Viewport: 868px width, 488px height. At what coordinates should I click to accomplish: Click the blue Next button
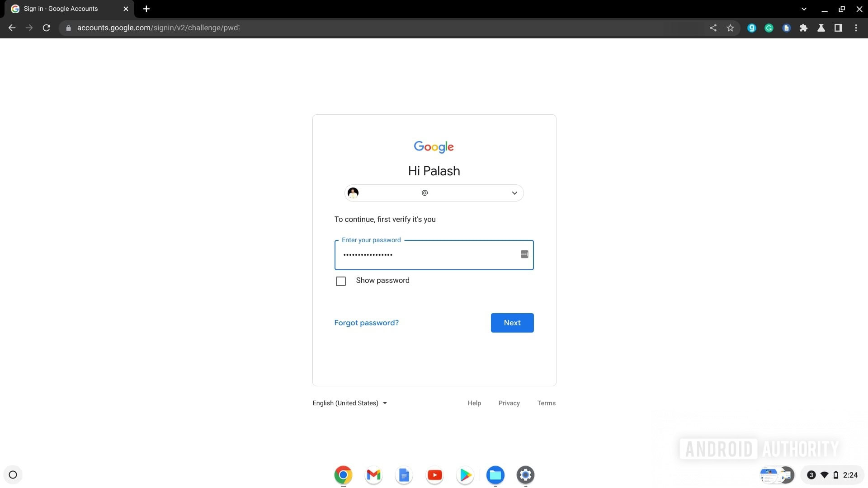[x=512, y=323]
